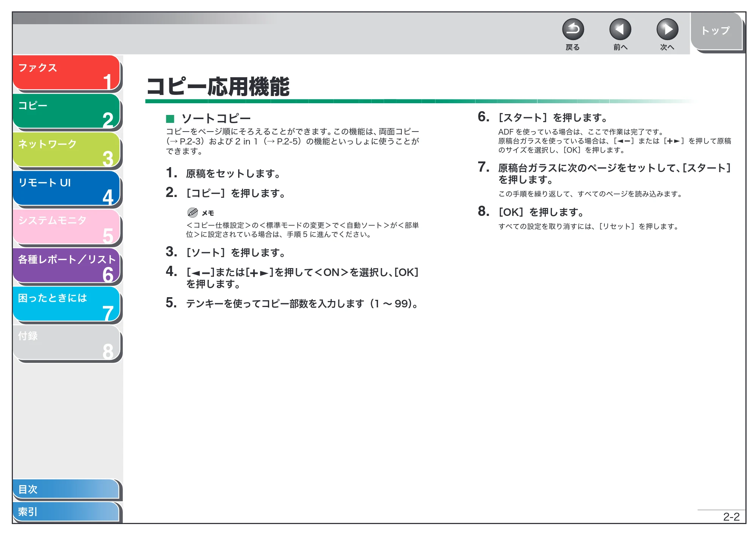Click step 4 text selecting <ON>

click(302, 278)
